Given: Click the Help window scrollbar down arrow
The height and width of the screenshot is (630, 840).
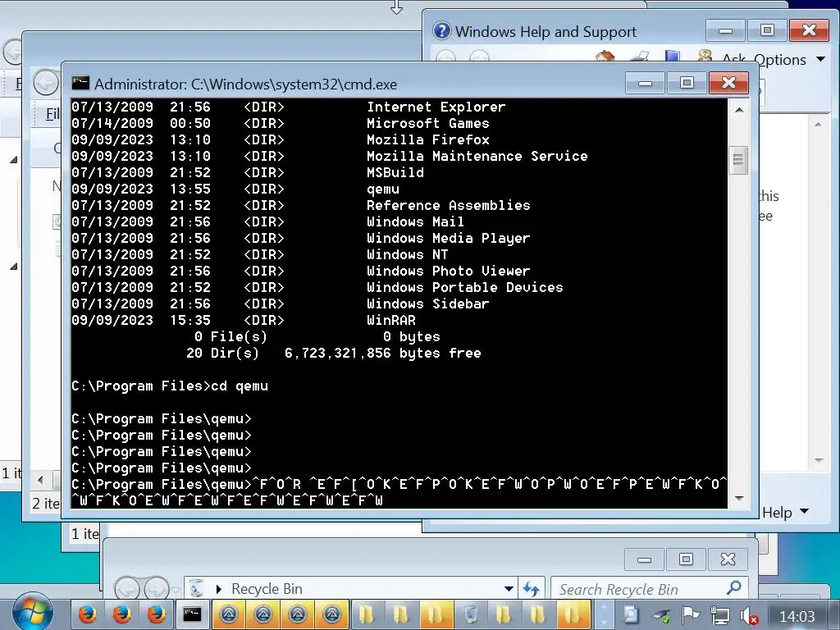Looking at the screenshot, I should (x=818, y=460).
